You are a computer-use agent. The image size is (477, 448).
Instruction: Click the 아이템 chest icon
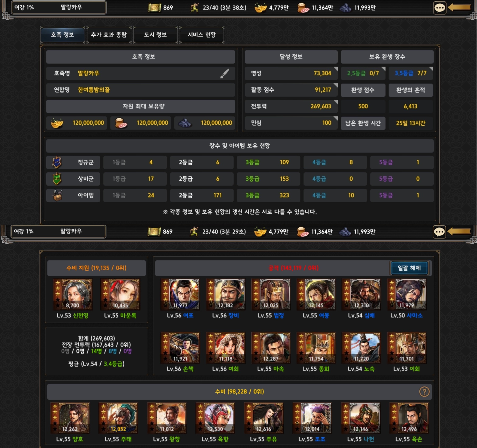coord(57,195)
